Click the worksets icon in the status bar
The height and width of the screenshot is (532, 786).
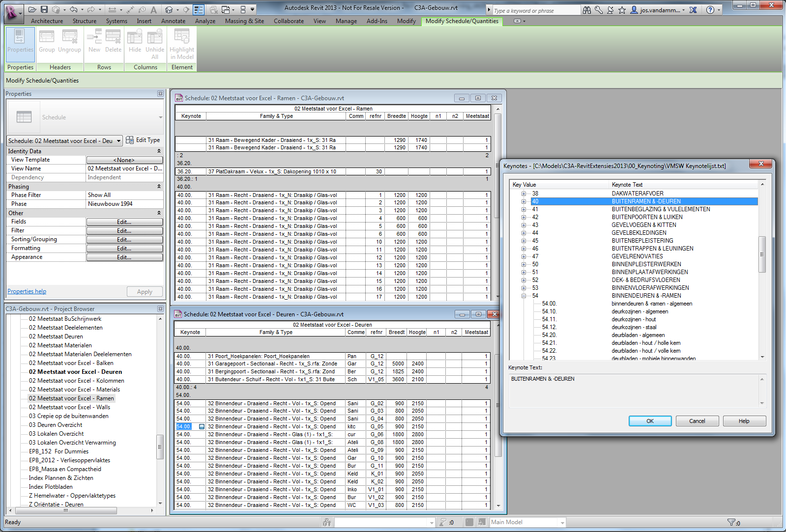pos(327,522)
